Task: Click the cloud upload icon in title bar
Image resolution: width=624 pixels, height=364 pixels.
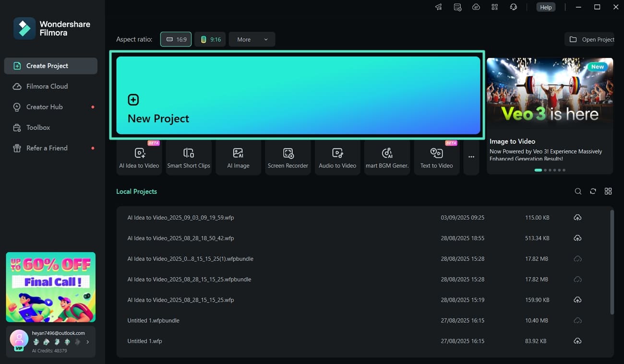Action: (476, 7)
